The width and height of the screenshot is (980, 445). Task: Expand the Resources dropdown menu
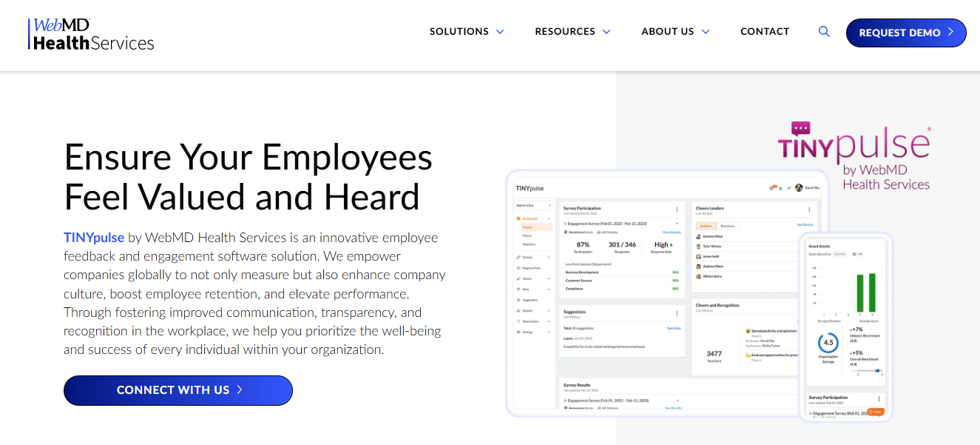(572, 32)
